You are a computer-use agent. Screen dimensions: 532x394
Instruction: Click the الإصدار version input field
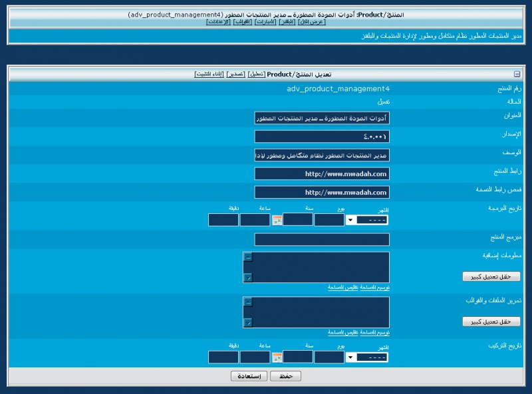point(322,136)
